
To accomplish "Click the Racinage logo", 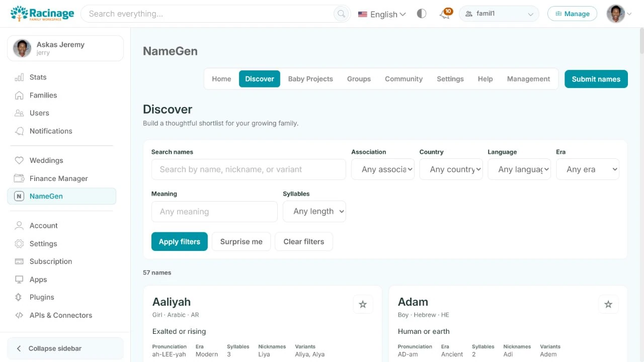I will coord(42,14).
